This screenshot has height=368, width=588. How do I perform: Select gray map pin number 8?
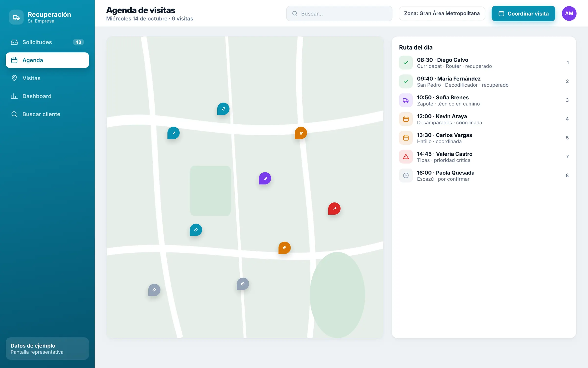pos(243,284)
